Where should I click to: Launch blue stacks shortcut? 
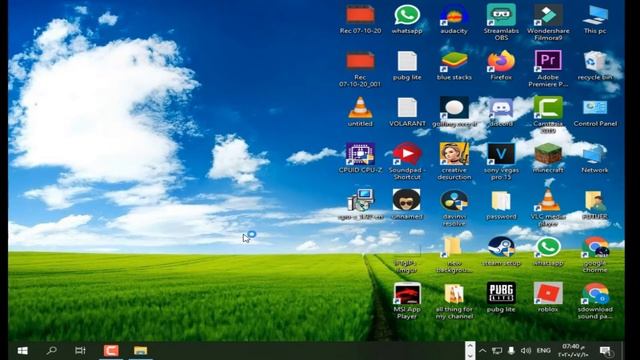454,66
